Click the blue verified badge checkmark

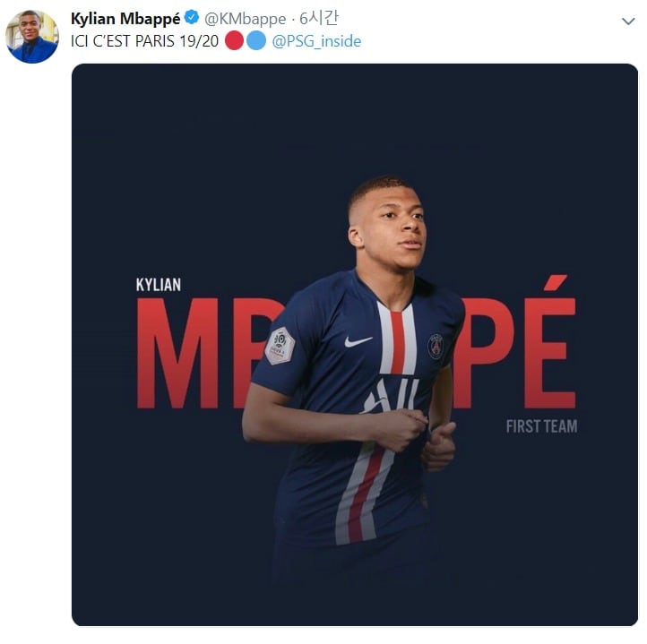coord(192,17)
